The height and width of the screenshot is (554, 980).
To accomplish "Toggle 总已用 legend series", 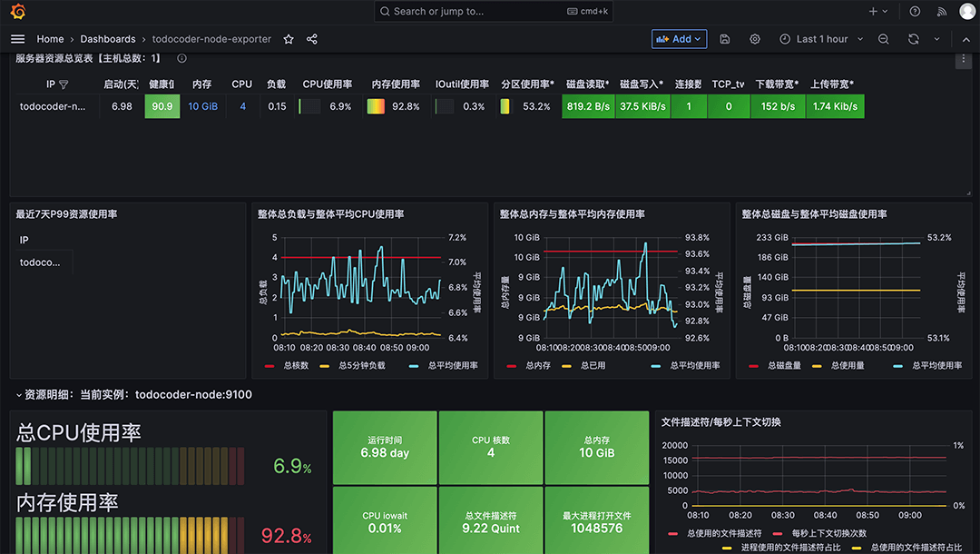I will 593,366.
